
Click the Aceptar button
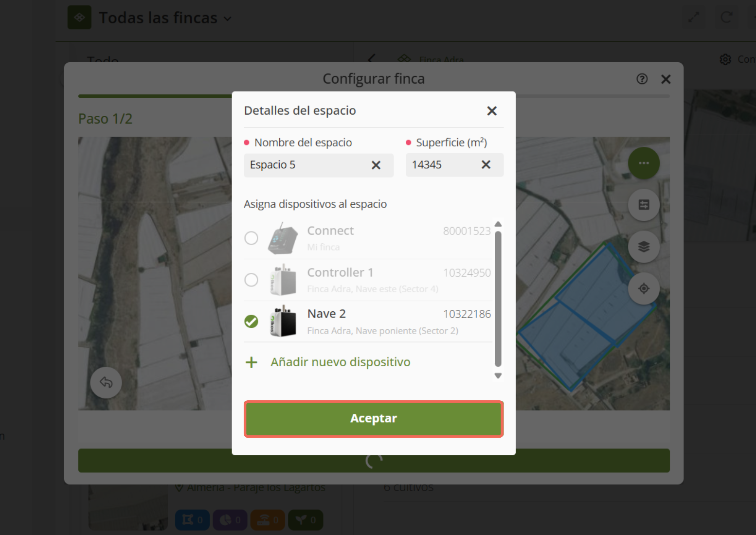pos(374,419)
